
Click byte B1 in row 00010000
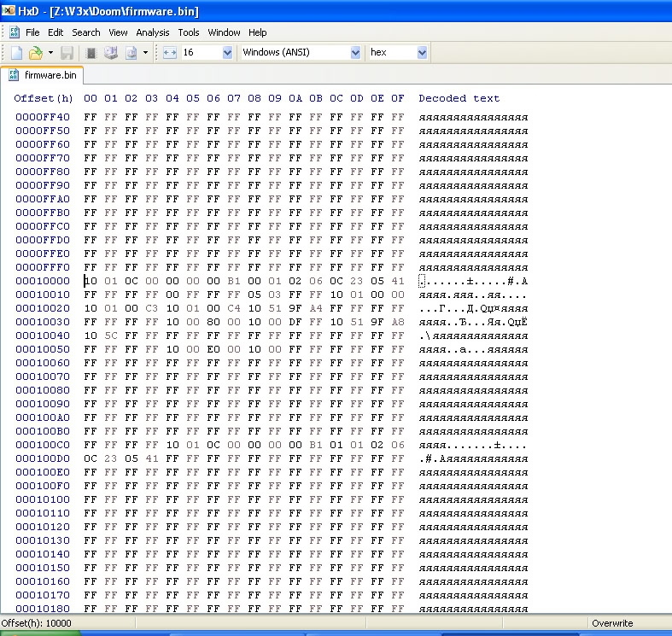(x=234, y=281)
